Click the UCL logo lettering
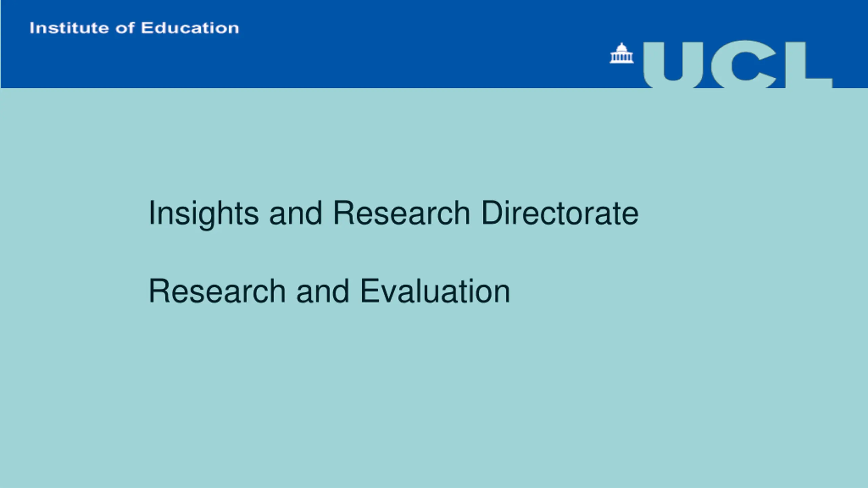Screen dimensions: 868x488 coord(738,64)
